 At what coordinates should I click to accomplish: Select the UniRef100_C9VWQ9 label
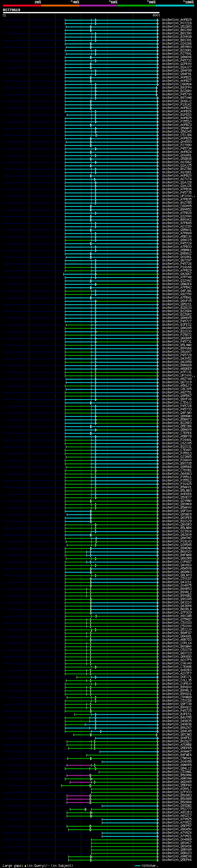[x=177, y=697]
